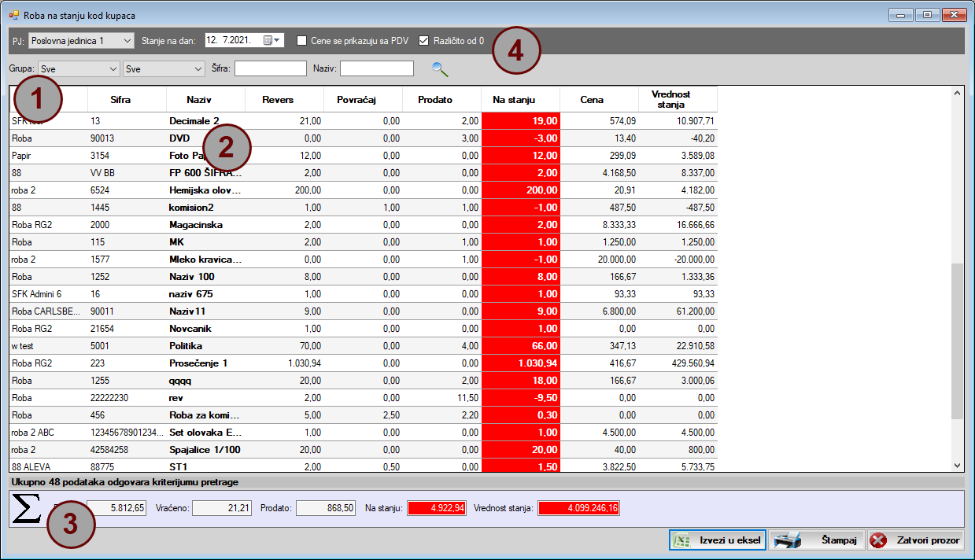The height and width of the screenshot is (560, 975).
Task: Click the ST1 item name
Action: pyautogui.click(x=177, y=467)
